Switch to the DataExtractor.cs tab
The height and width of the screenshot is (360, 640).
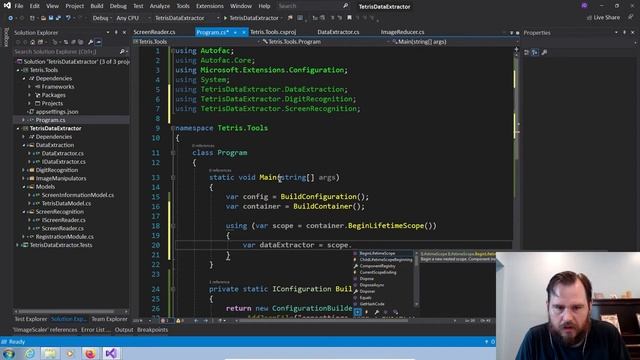coord(338,32)
